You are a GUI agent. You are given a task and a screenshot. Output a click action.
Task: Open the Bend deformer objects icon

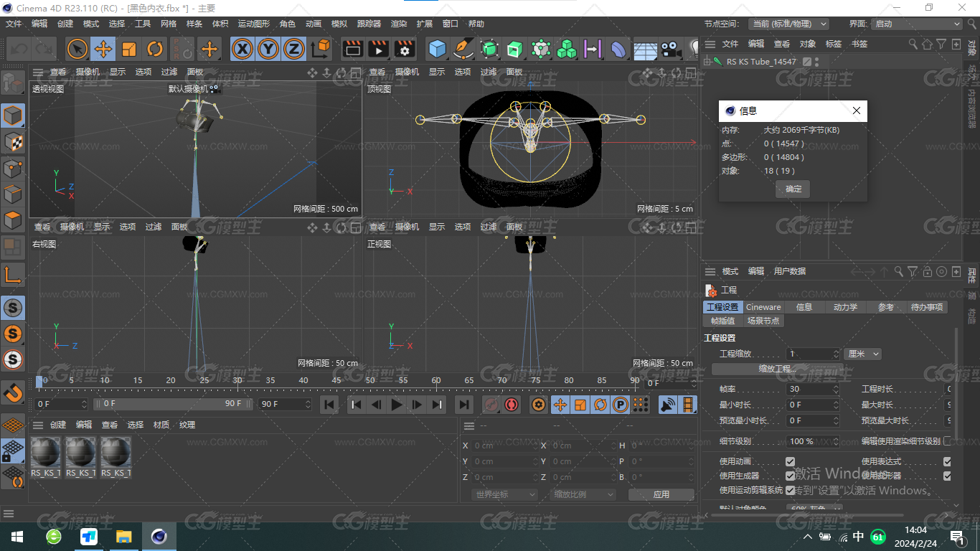coord(618,49)
